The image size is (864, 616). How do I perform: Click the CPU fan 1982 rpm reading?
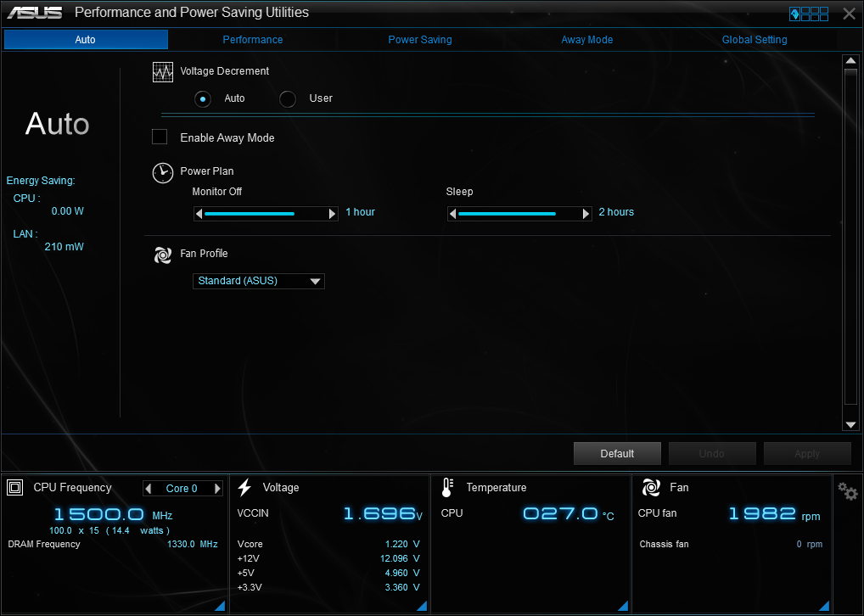[x=774, y=514]
